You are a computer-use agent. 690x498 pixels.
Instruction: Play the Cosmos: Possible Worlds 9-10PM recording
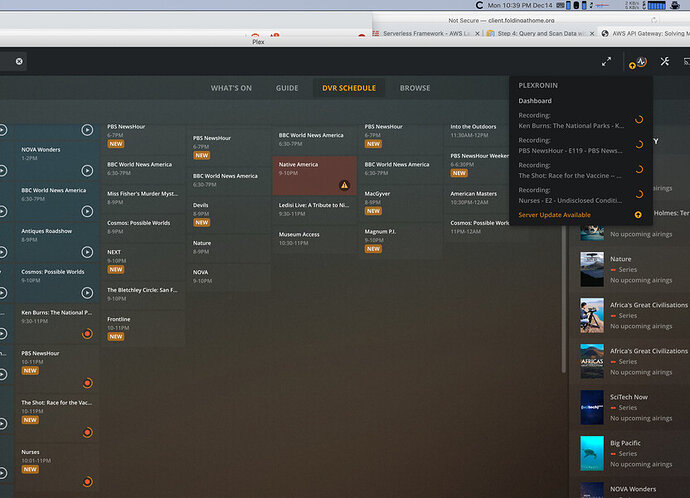pos(87,293)
